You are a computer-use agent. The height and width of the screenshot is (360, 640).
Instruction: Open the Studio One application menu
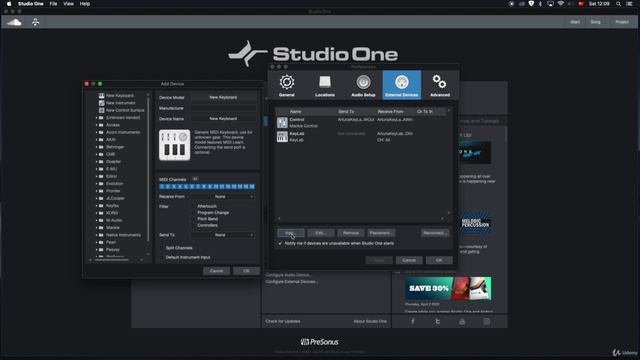point(31,4)
